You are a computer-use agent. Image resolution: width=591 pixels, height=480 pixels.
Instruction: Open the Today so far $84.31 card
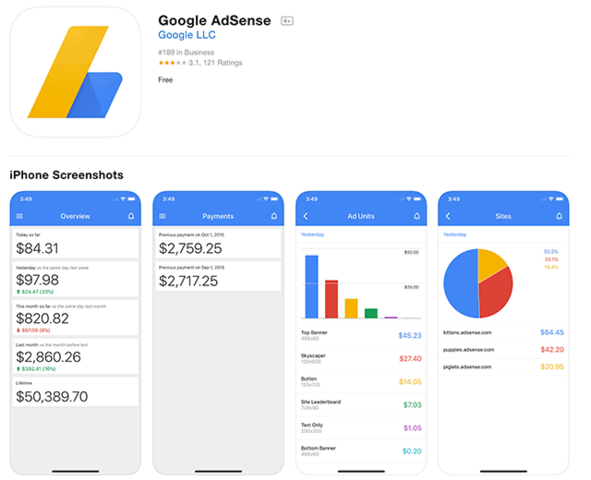click(x=75, y=243)
